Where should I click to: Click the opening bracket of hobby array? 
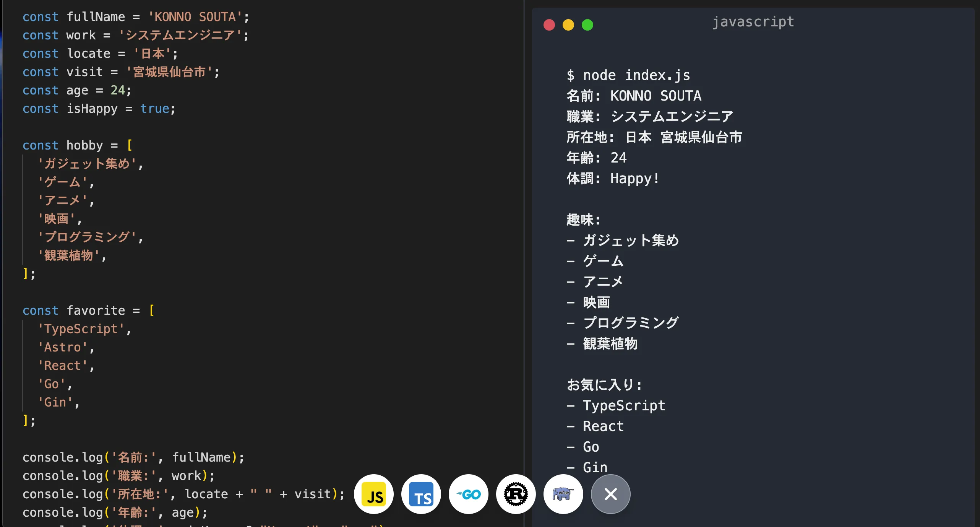click(x=130, y=145)
